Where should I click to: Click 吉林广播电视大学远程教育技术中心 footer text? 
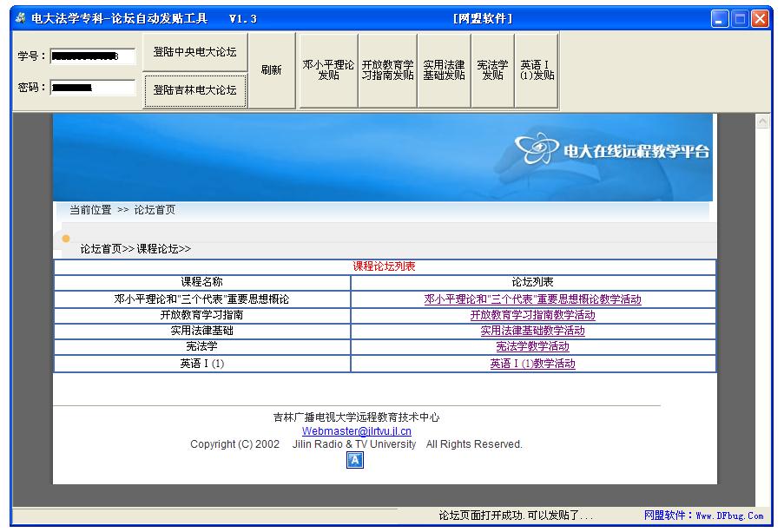tap(357, 417)
